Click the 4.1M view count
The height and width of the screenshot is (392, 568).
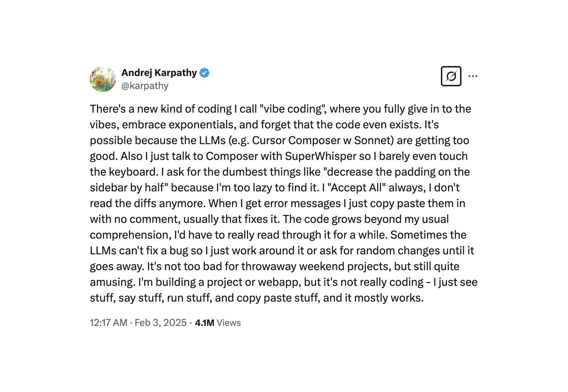(205, 323)
